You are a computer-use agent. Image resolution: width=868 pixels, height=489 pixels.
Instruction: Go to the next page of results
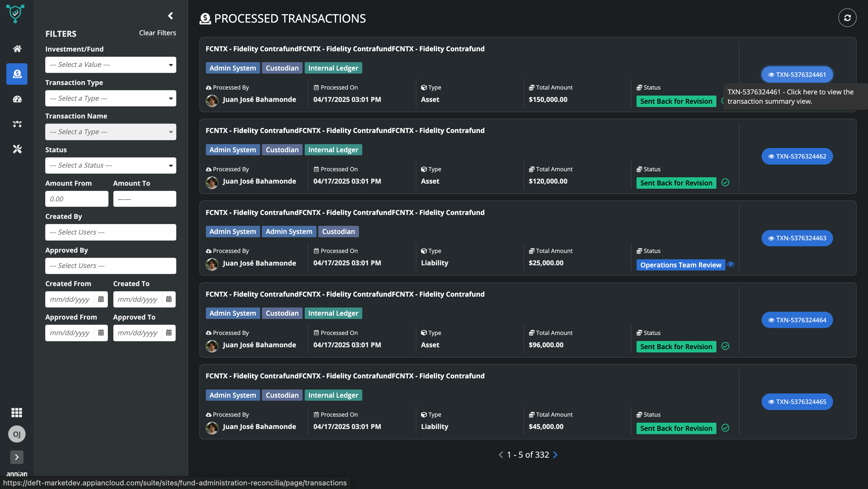click(x=555, y=455)
